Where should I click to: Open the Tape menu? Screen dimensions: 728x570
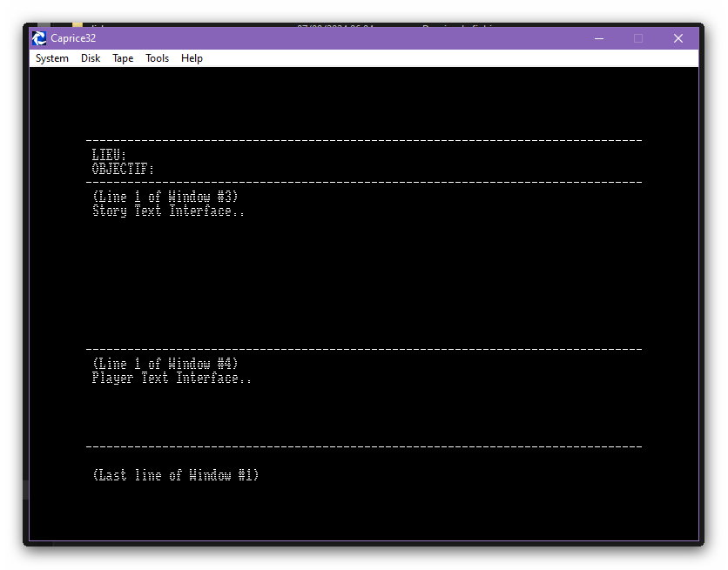pos(122,58)
